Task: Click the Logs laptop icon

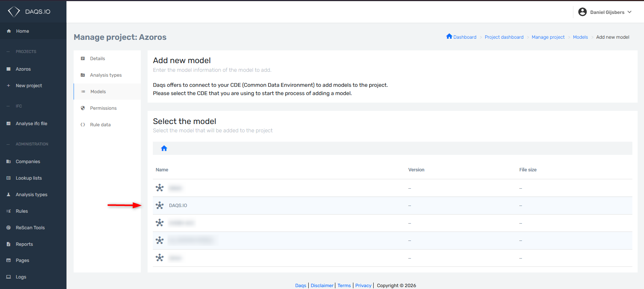Action: coord(9,277)
